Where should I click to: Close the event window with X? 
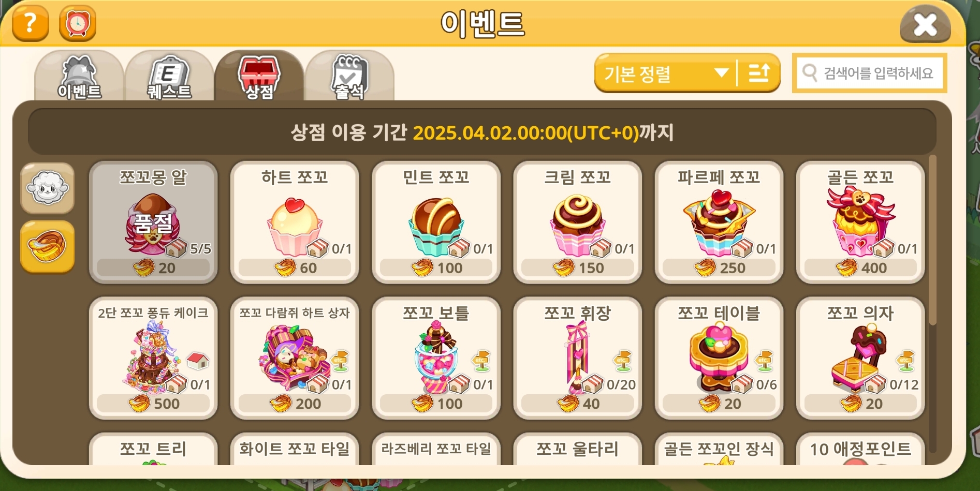[925, 24]
